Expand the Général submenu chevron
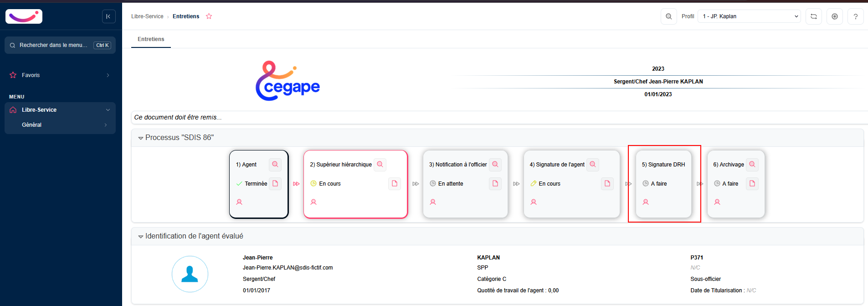 106,125
